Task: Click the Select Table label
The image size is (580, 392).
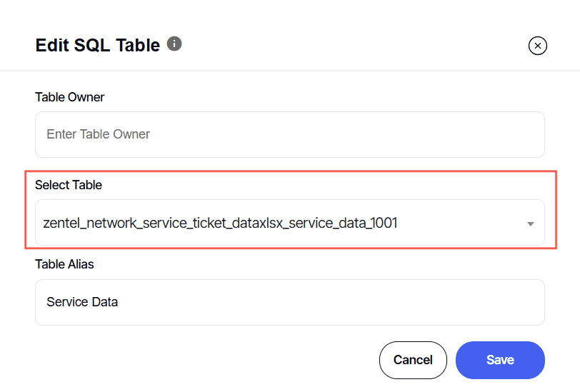Action: coord(69,185)
